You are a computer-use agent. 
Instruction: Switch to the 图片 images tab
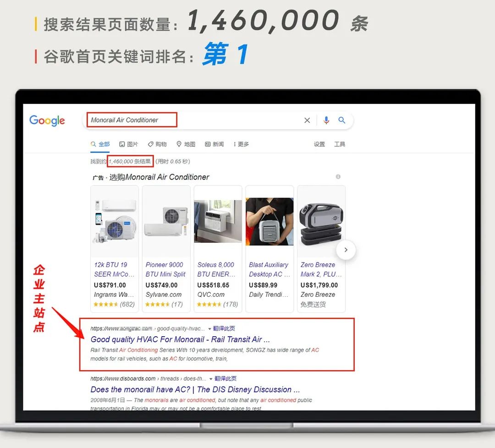point(129,144)
